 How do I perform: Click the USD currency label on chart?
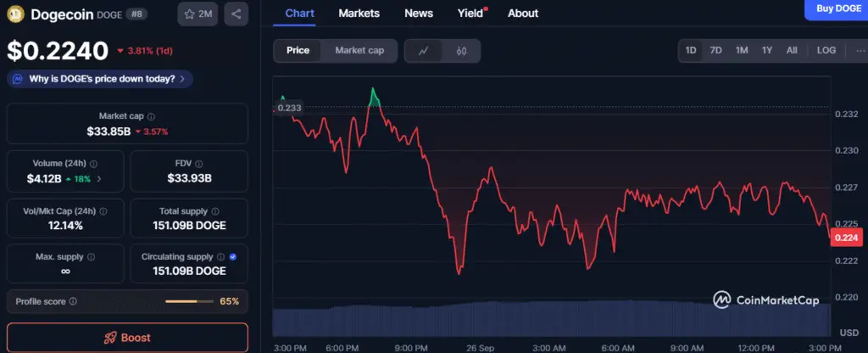click(849, 333)
